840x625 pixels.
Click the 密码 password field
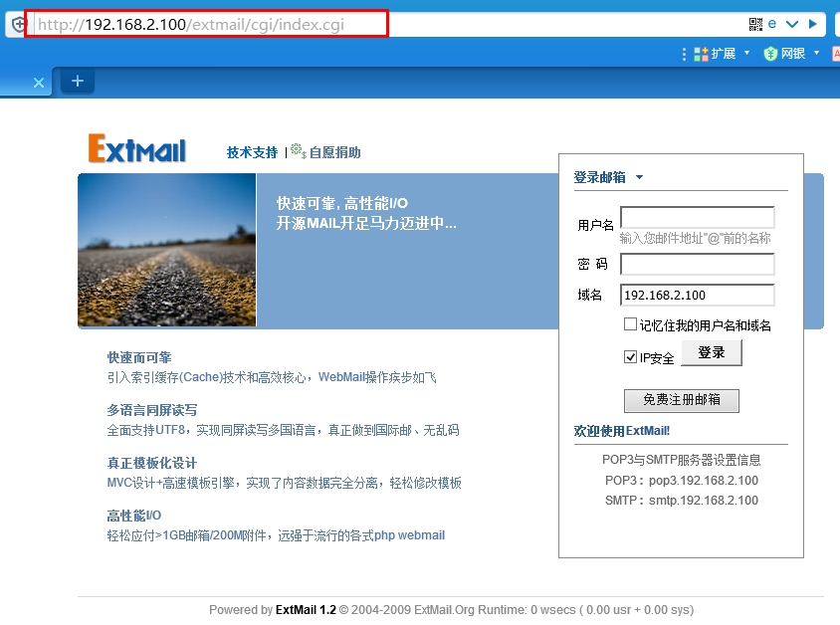click(697, 264)
